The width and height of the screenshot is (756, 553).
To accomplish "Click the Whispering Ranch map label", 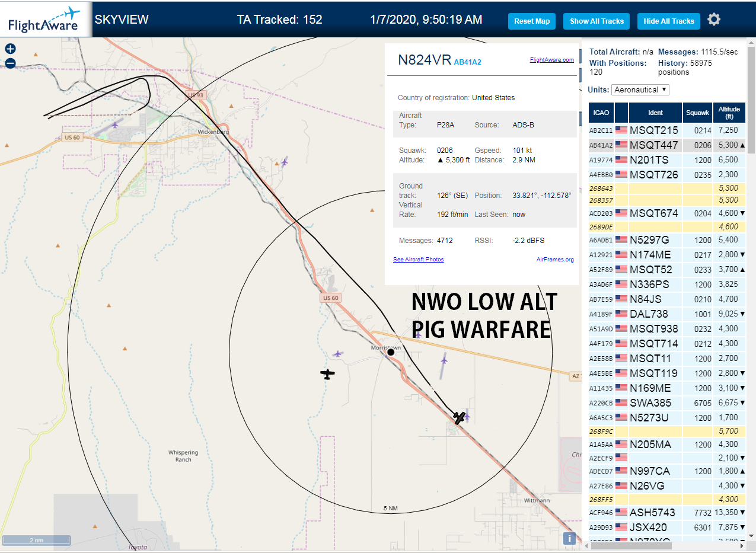I will (183, 456).
